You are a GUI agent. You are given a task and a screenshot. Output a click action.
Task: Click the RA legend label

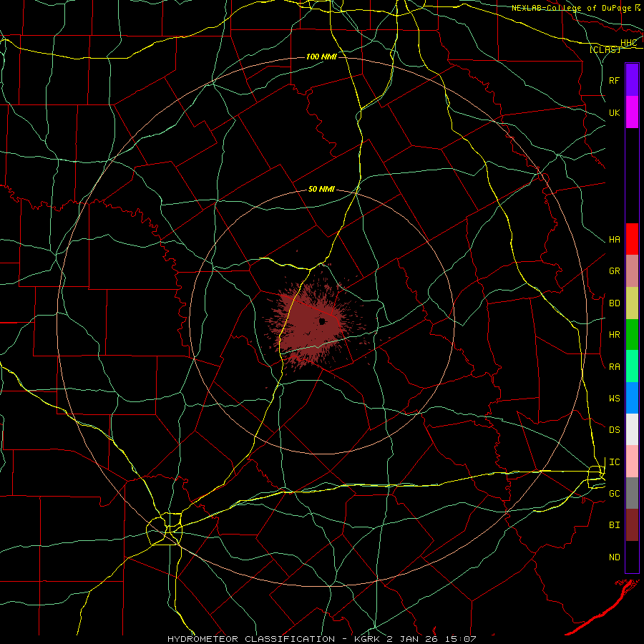coord(615,366)
